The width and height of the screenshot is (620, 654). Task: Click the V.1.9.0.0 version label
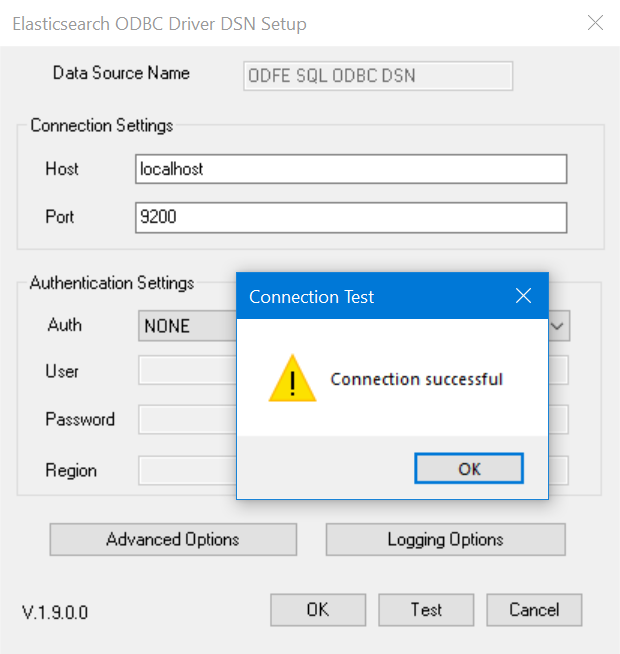[x=55, y=613]
